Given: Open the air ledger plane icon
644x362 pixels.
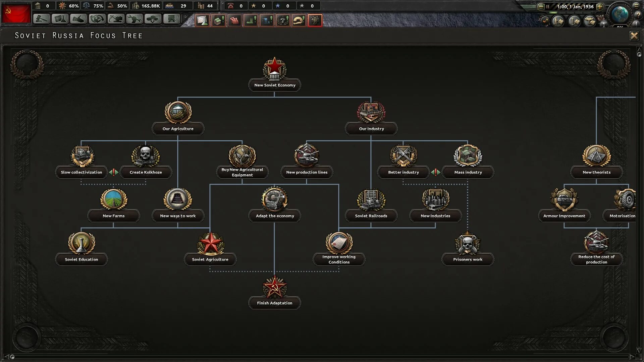Looking at the screenshot, I should 590,21.
